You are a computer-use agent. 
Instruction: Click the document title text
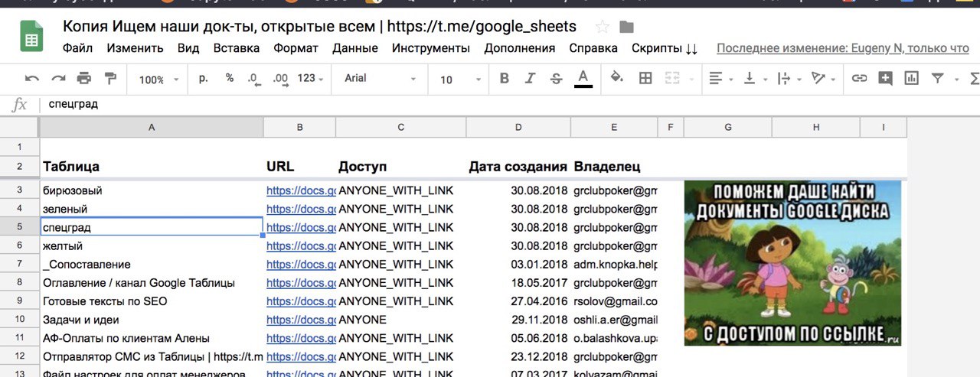click(x=319, y=27)
